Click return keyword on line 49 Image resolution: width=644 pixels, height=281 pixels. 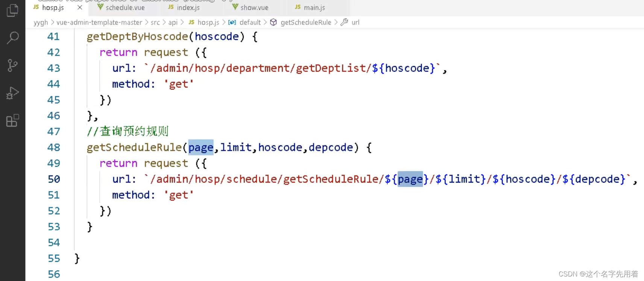(118, 163)
